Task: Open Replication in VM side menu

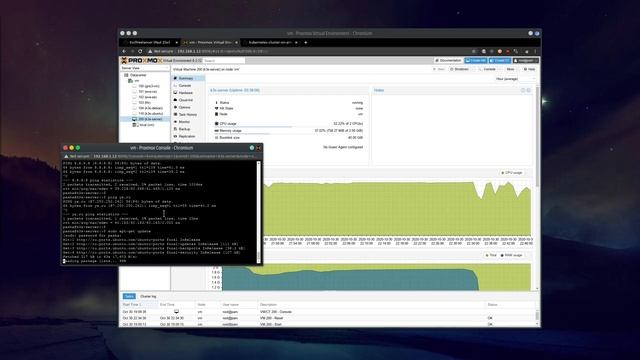Action: pyautogui.click(x=188, y=136)
